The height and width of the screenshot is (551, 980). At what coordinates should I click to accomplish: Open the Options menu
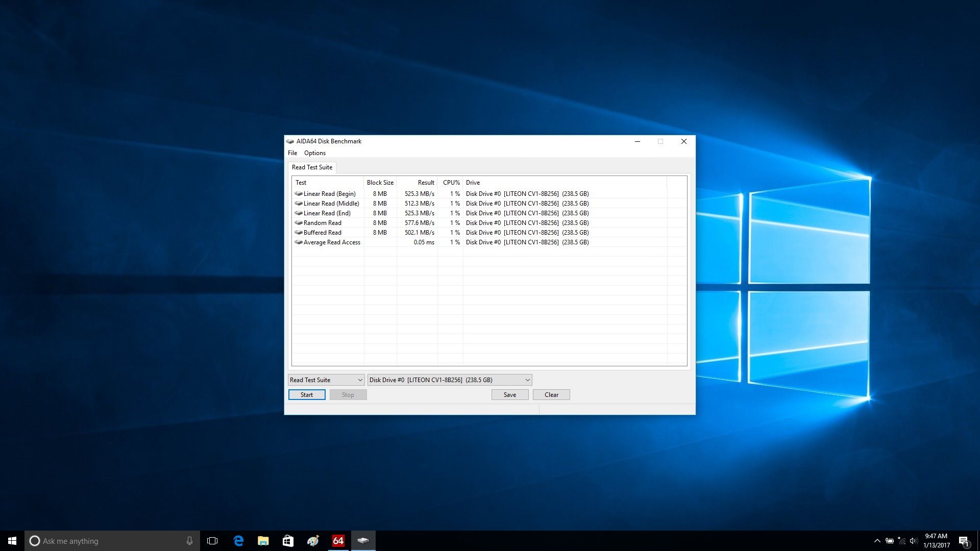[315, 153]
